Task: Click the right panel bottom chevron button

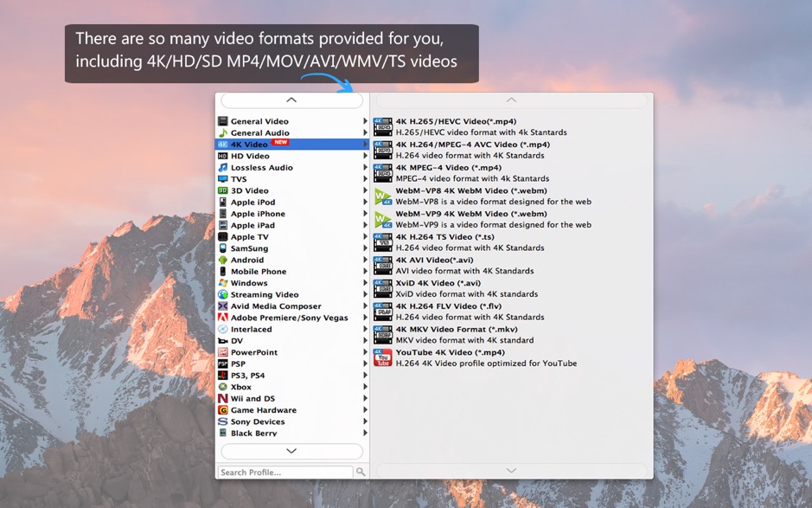Action: pos(511,471)
